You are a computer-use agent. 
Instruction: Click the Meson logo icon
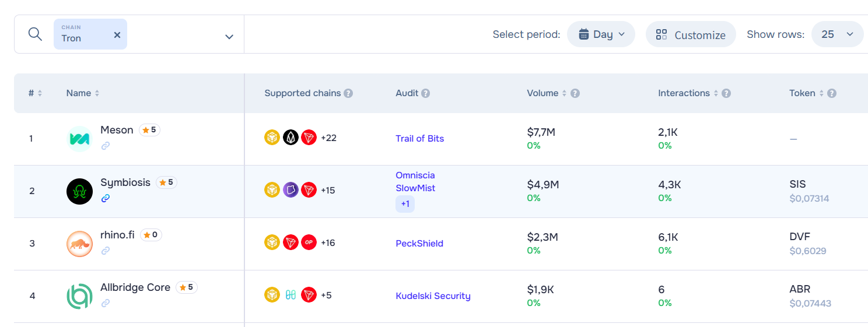click(79, 139)
